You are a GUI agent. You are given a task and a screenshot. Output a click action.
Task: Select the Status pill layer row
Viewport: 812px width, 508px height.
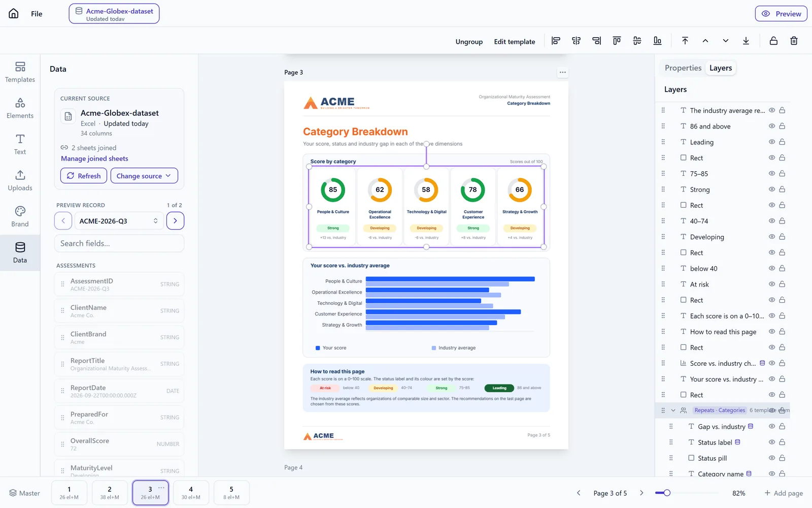(x=723, y=458)
